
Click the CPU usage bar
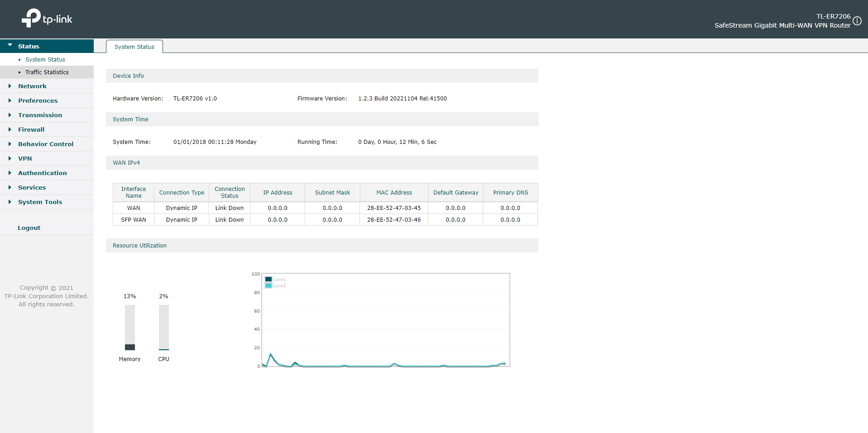164,328
